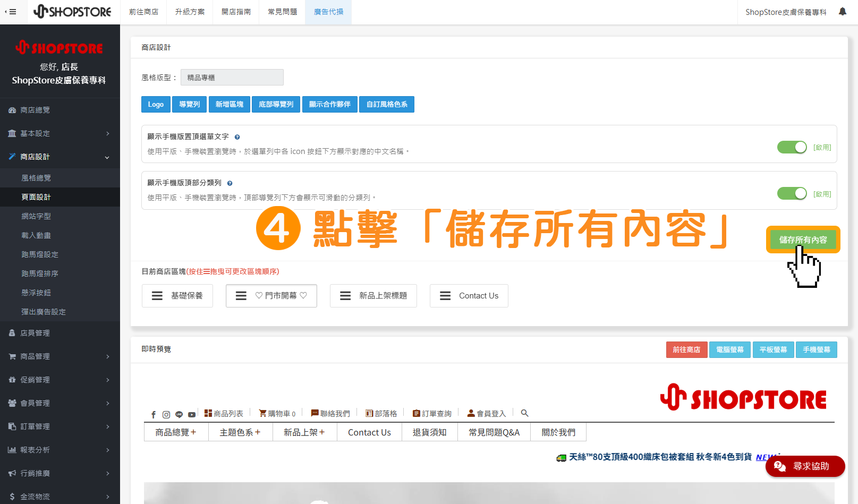858x504 pixels.
Task: Click green 儲存所有內容 save button
Action: pos(803,240)
